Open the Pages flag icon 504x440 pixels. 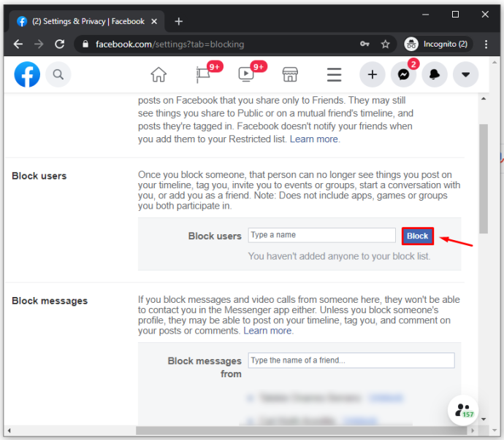tap(203, 74)
